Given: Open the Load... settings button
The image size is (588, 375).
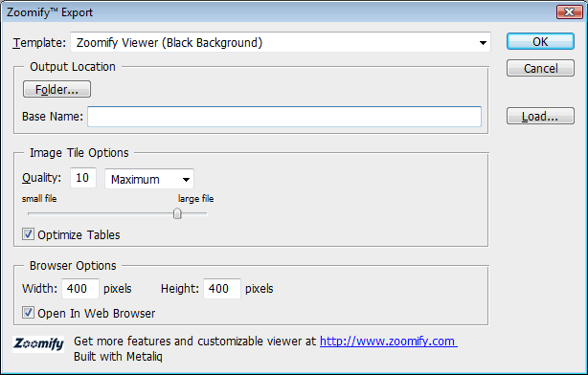Looking at the screenshot, I should 540,116.
